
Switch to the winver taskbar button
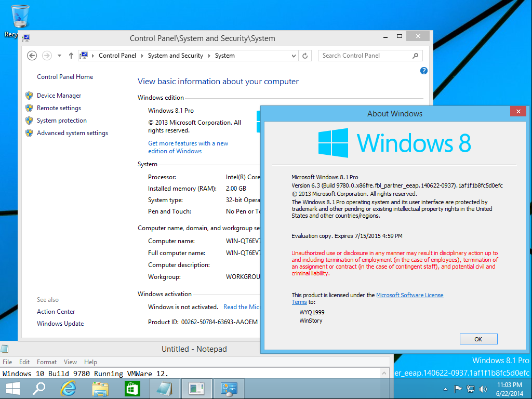point(197,389)
